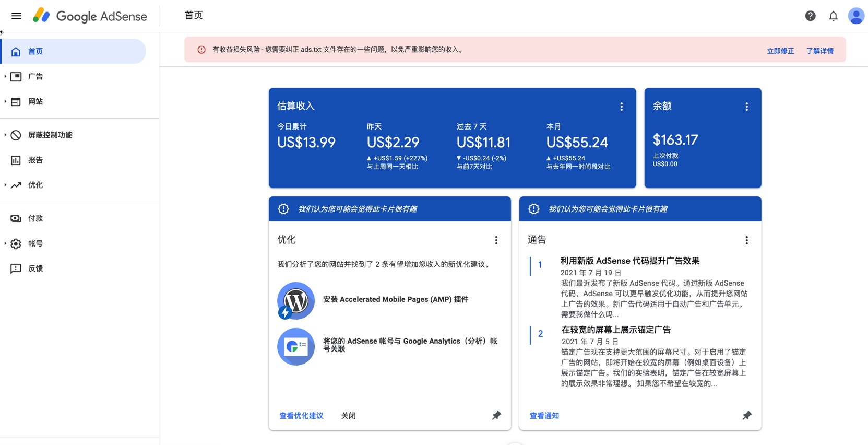The height and width of the screenshot is (445, 868).
Task: Open options menu on 优化 card
Action: pos(496,240)
